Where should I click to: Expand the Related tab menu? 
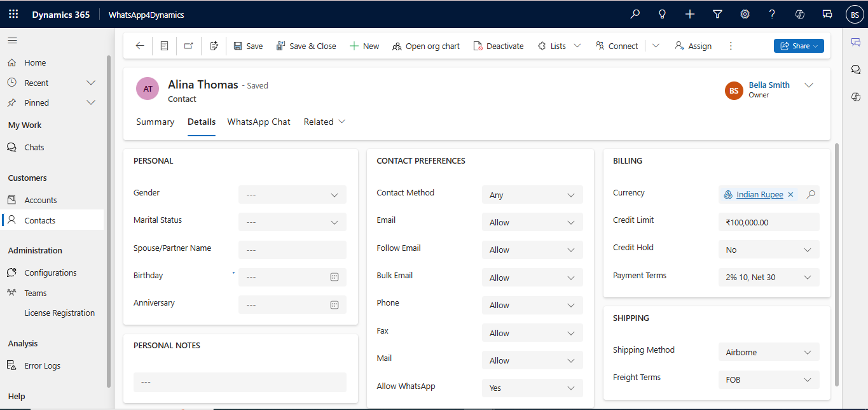(324, 122)
